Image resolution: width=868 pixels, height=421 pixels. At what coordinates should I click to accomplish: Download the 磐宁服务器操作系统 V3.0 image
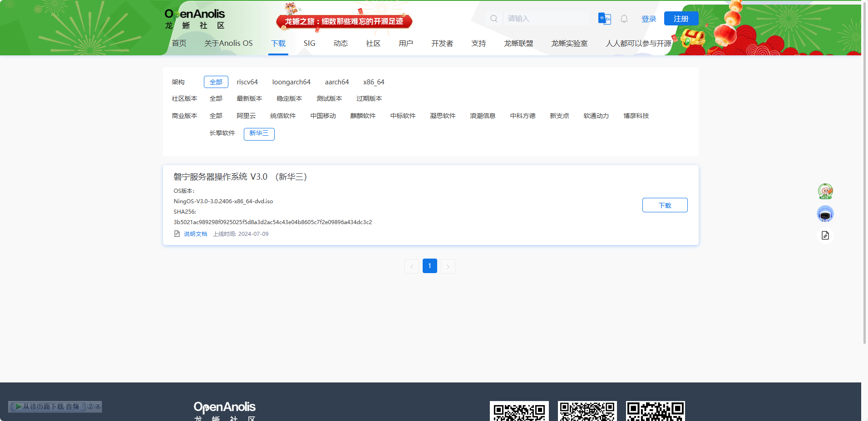[x=665, y=205]
